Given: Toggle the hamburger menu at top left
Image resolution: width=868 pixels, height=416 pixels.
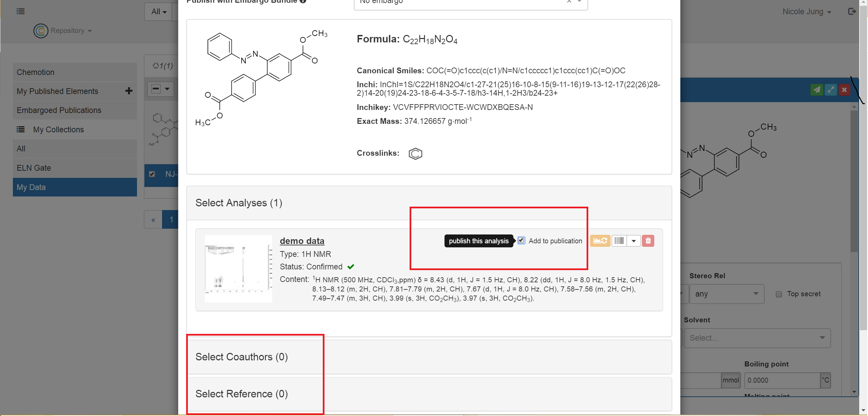Looking at the screenshot, I should pyautogui.click(x=20, y=12).
